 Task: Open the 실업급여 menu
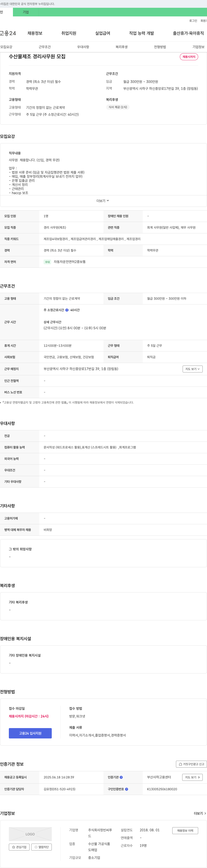tap(103, 33)
